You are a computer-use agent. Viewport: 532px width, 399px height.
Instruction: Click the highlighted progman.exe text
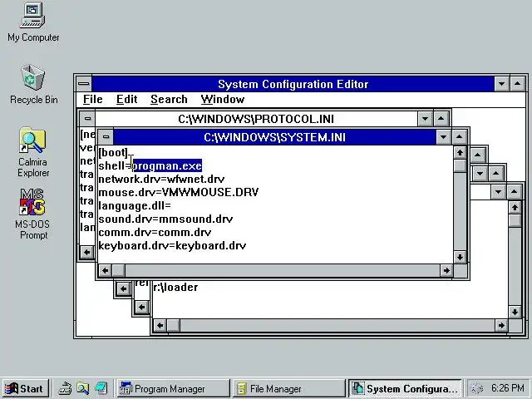(167, 165)
